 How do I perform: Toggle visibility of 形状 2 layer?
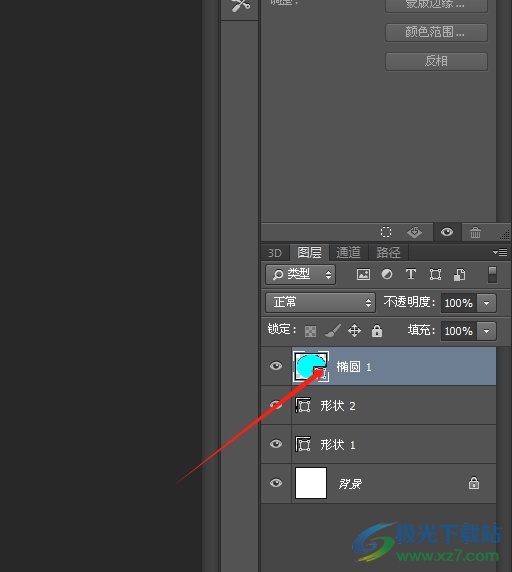pos(276,405)
